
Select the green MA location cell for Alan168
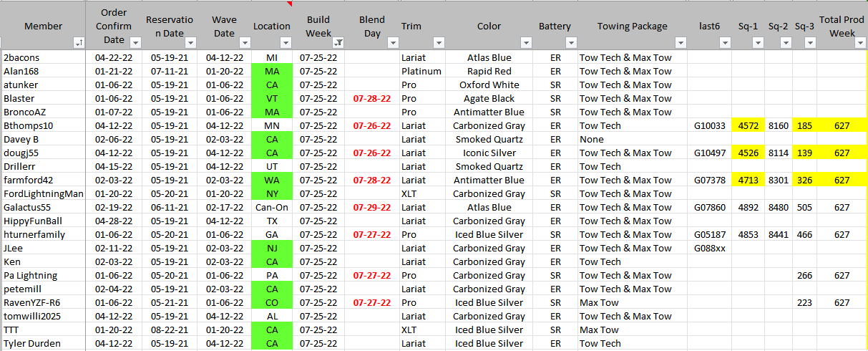pyautogui.click(x=272, y=72)
